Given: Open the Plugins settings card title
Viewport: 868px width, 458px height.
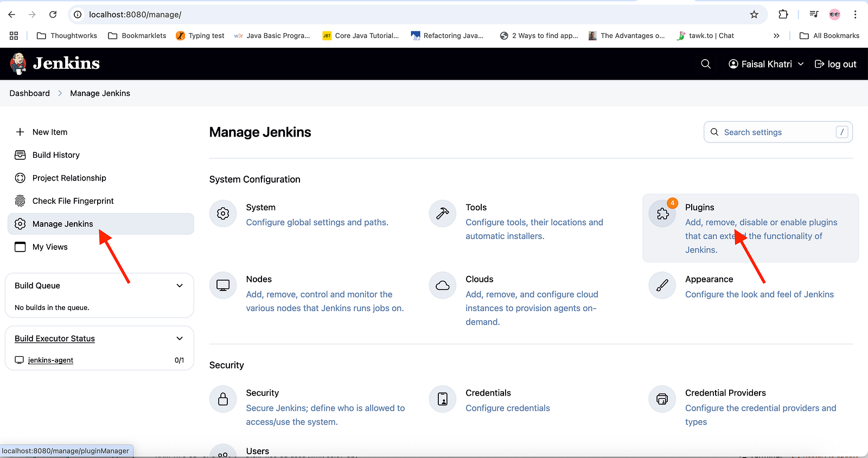Looking at the screenshot, I should [700, 208].
